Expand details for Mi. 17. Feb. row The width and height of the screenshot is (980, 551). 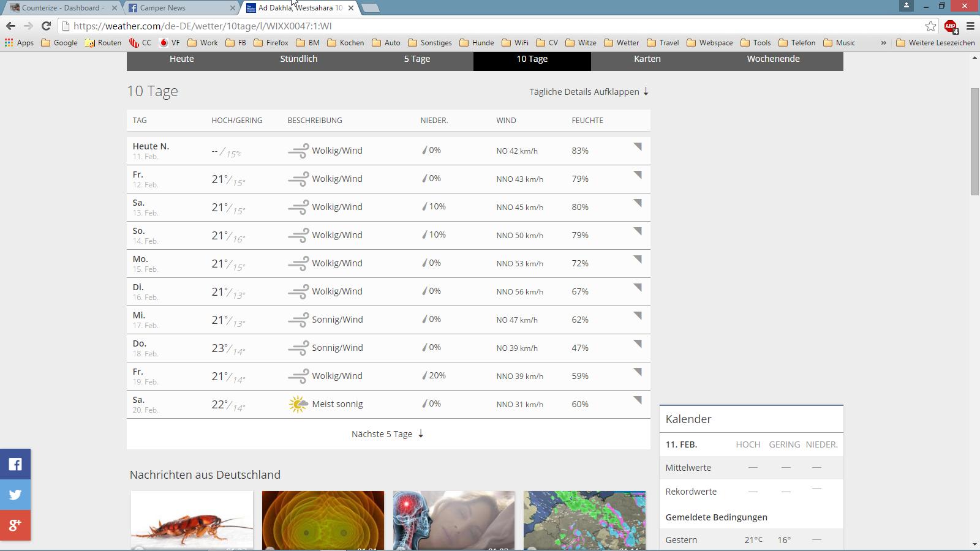(x=638, y=315)
